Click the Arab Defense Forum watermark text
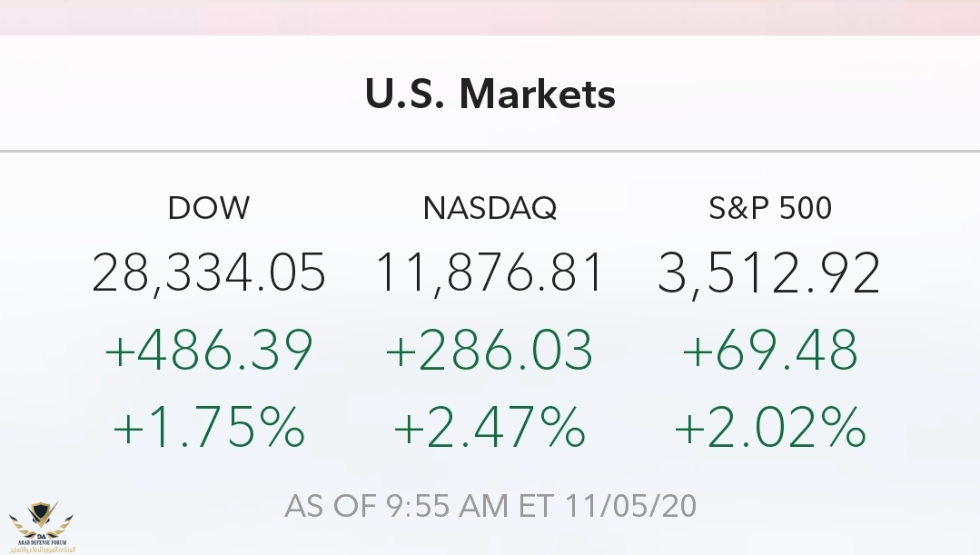The image size is (980, 555). (x=42, y=545)
